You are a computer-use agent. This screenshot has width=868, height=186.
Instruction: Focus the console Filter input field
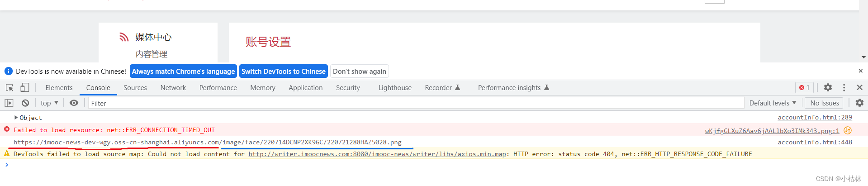pyautogui.click(x=416, y=103)
